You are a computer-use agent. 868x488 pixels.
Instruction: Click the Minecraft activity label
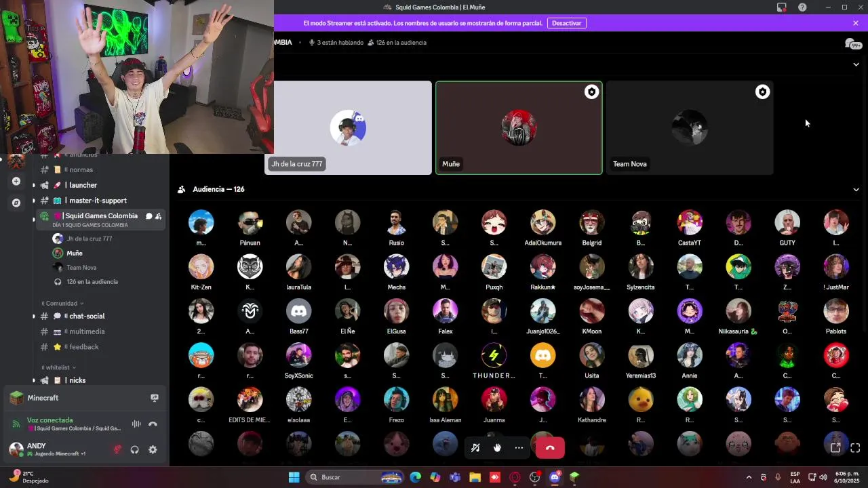(43, 398)
